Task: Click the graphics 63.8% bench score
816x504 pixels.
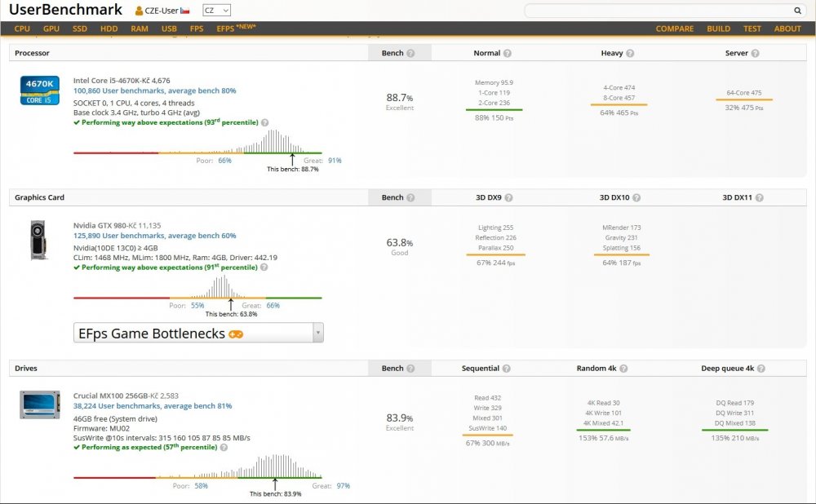Action: tap(400, 243)
